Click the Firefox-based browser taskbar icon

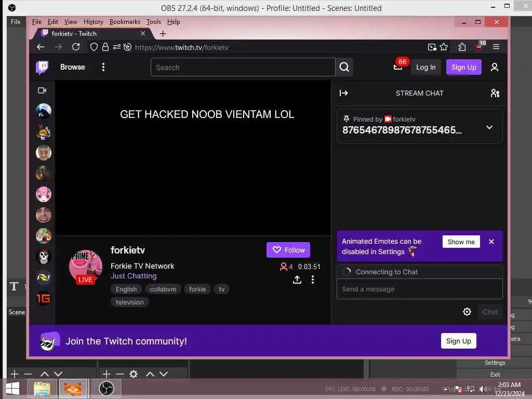tap(74, 389)
